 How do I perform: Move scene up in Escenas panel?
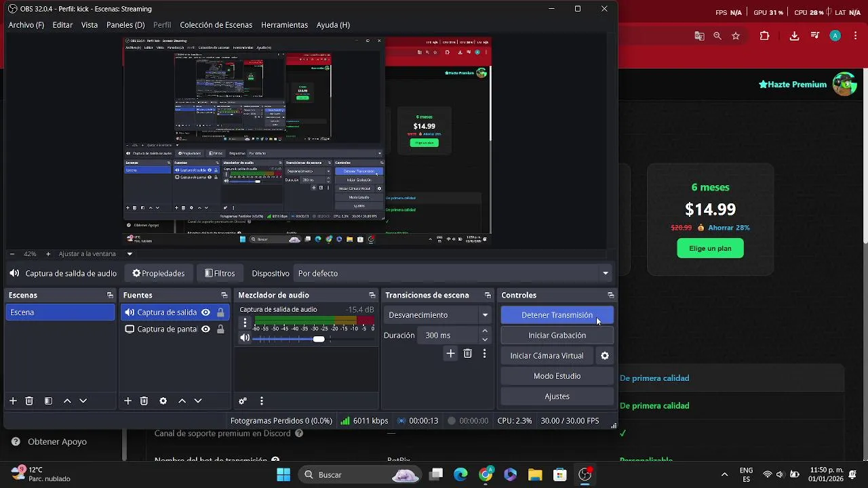(67, 401)
